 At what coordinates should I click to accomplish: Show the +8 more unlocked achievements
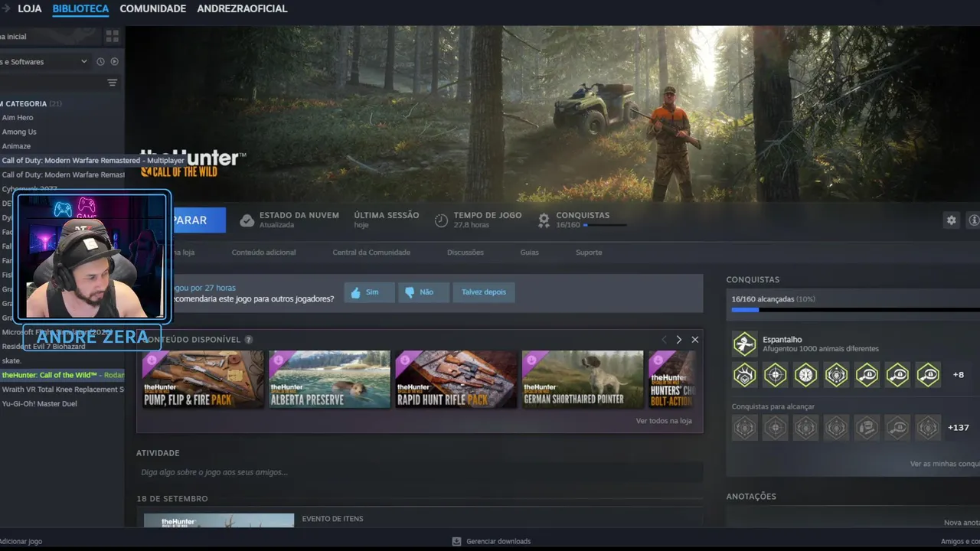point(959,375)
